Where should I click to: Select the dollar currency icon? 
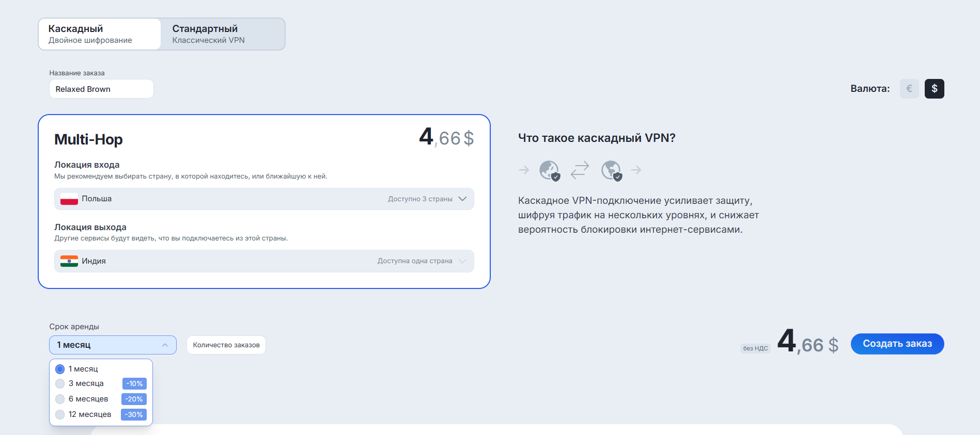click(934, 89)
